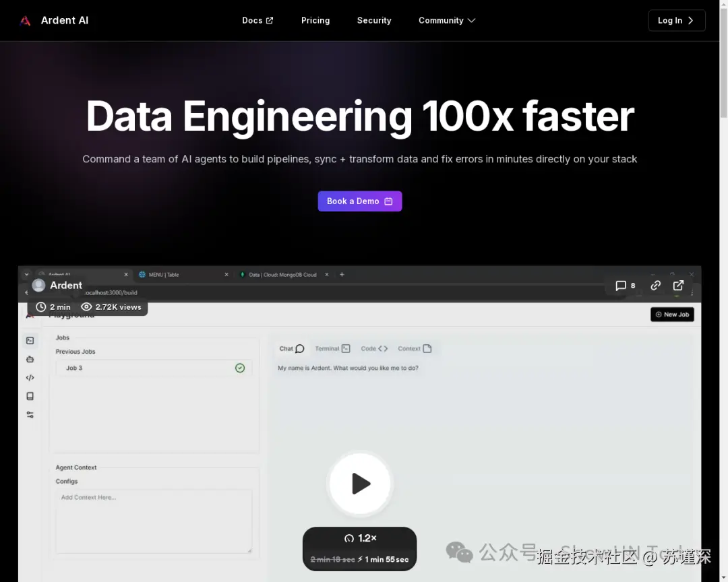Viewport: 728px width, 582px height.
Task: Switch to the Code tab
Action: click(x=374, y=348)
